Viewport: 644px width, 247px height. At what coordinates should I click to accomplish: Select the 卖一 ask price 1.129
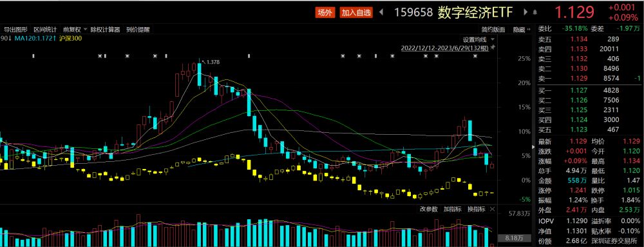point(580,79)
